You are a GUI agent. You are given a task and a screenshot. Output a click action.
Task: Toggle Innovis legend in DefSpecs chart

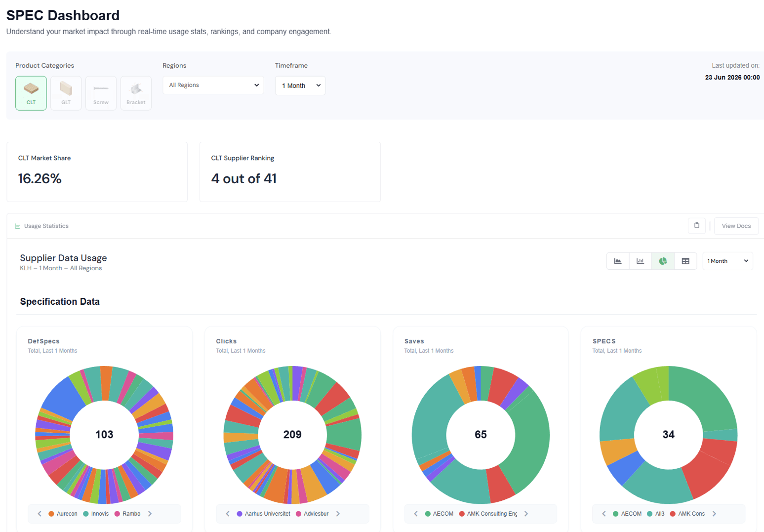pos(96,514)
